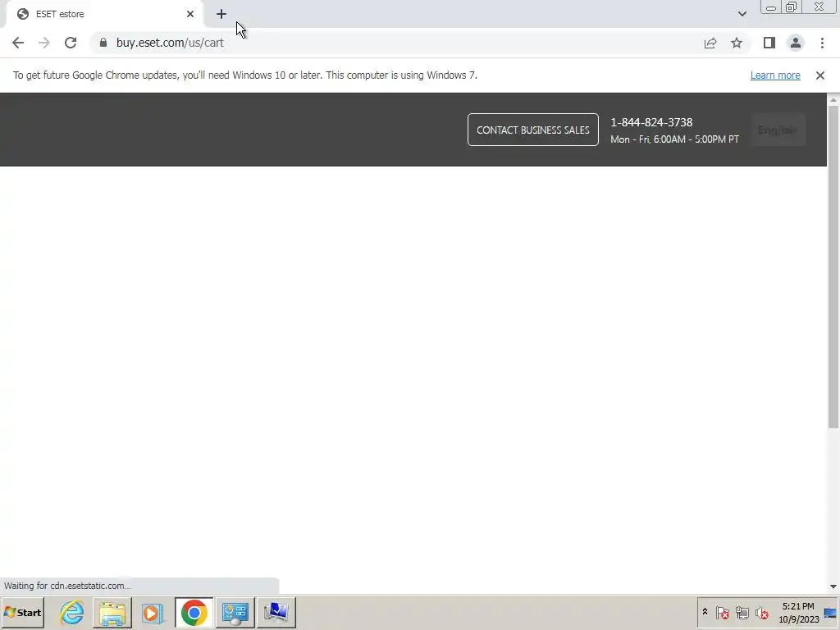840x630 pixels.
Task: Reload the ESET cart page
Action: pos(71,43)
